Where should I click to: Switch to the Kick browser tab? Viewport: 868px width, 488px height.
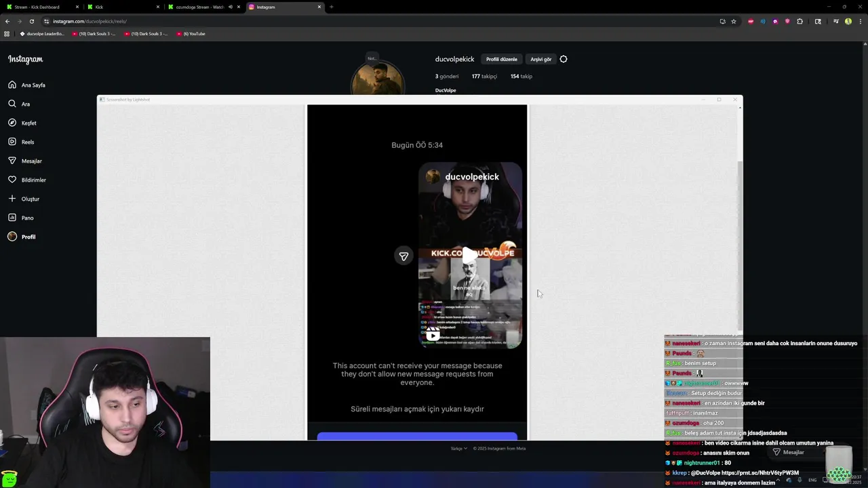pyautogui.click(x=123, y=7)
